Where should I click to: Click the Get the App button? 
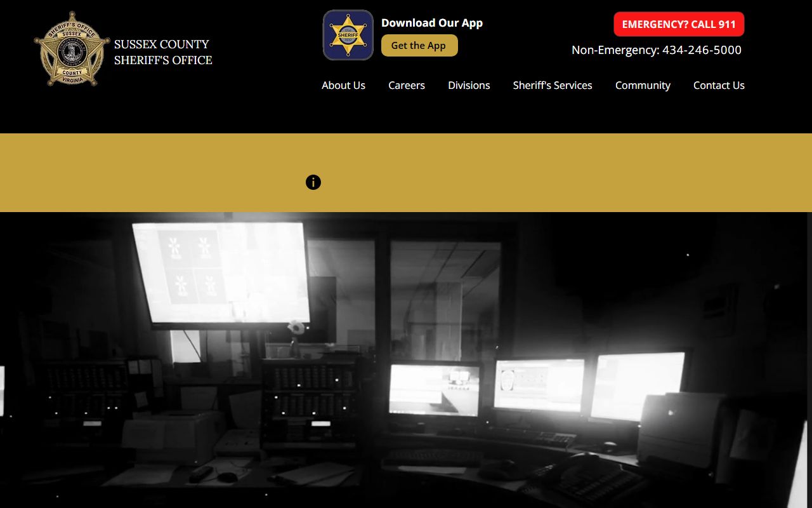[419, 46]
